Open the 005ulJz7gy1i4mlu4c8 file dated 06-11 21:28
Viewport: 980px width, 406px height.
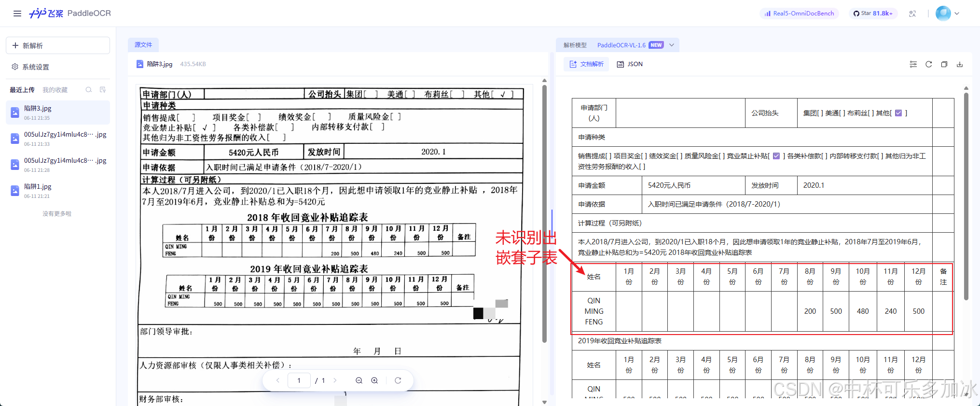[x=58, y=165]
